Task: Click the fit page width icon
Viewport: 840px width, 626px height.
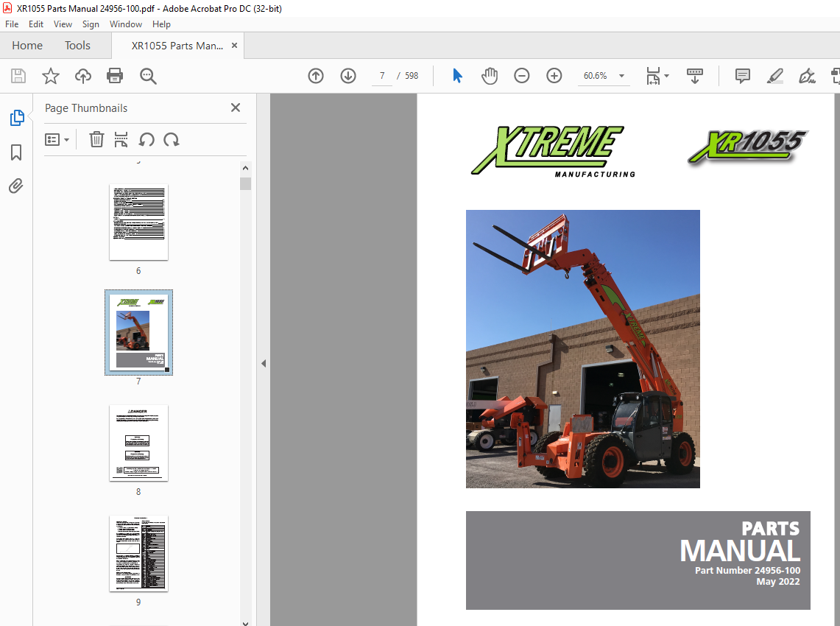Action: tap(653, 76)
